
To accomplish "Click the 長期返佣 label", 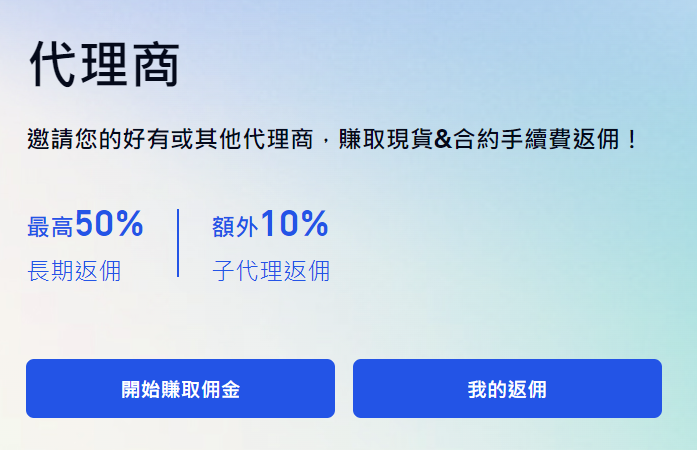I will tap(74, 270).
